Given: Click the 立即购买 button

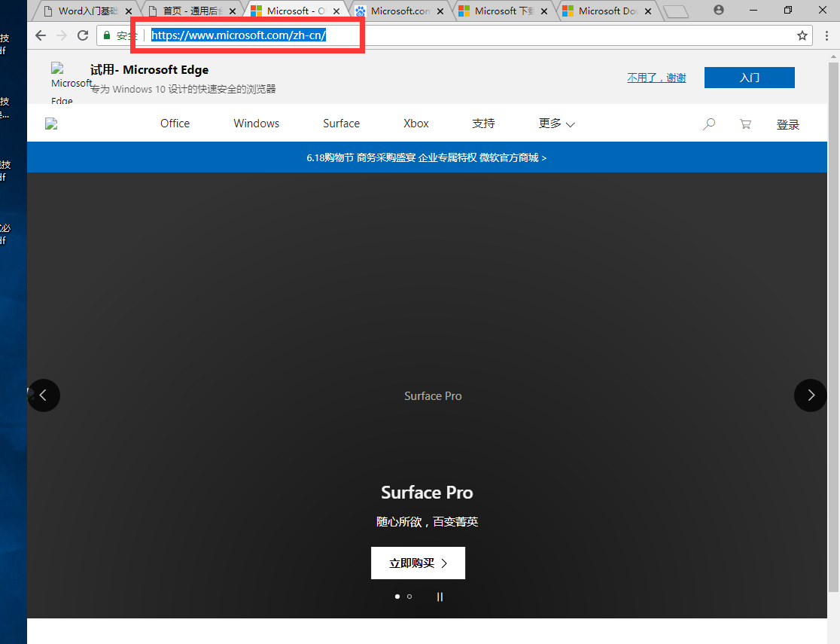Looking at the screenshot, I should click(418, 563).
